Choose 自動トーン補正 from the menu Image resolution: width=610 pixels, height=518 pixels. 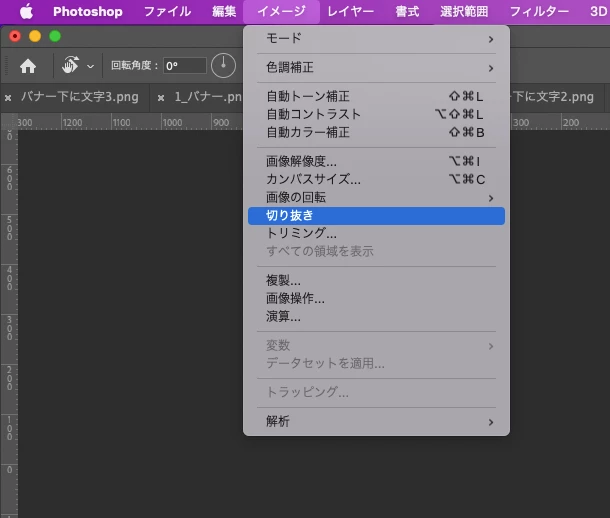click(x=376, y=96)
